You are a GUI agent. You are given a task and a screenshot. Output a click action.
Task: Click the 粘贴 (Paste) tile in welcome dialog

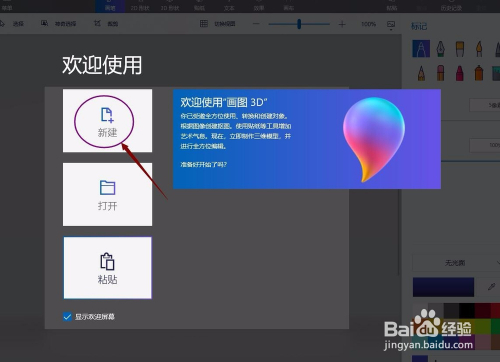tap(107, 268)
